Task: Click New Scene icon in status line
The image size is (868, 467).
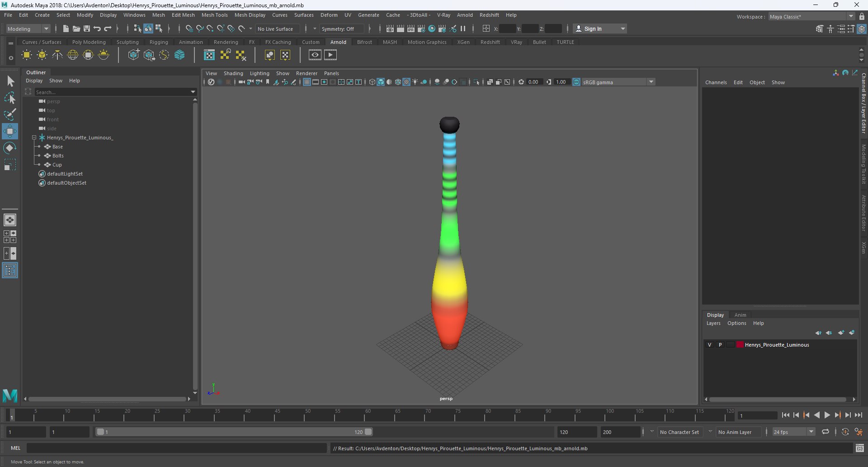Action: (x=66, y=29)
